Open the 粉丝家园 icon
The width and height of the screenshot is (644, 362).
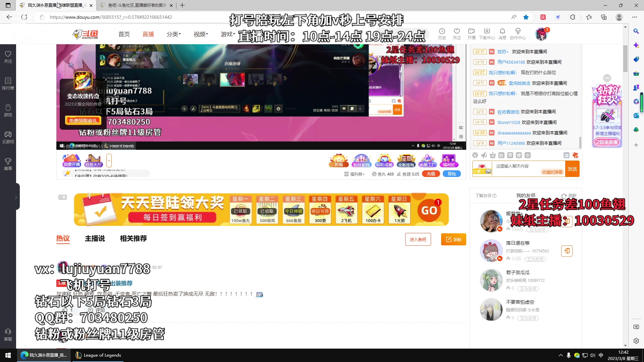click(361, 161)
